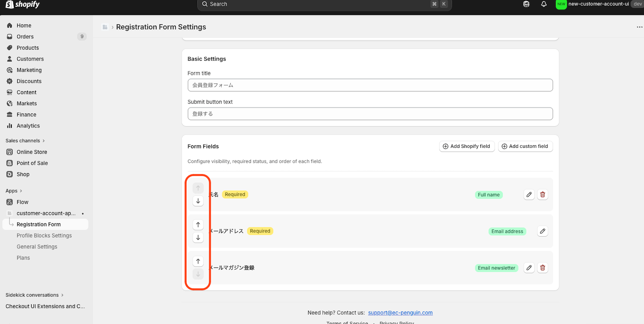The width and height of the screenshot is (644, 324).
Task: Click Add custom field button
Action: click(x=525, y=146)
